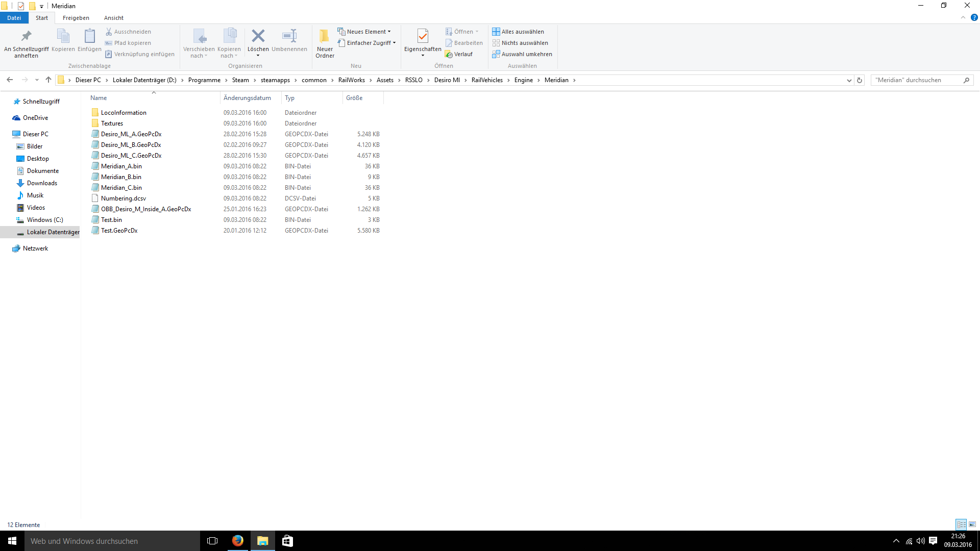Open Firefox from the taskbar
This screenshot has width=980, height=551.
point(238,541)
